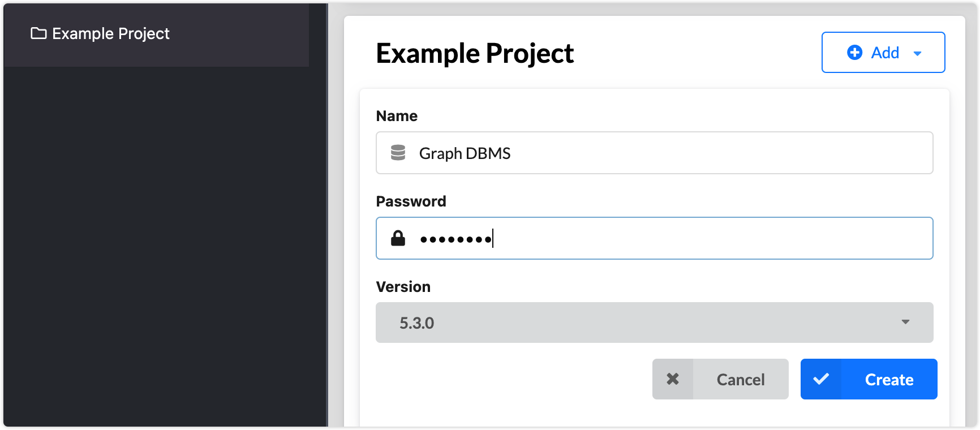Image resolution: width=980 pixels, height=430 pixels.
Task: Click the plus icon in Add button
Action: point(854,53)
